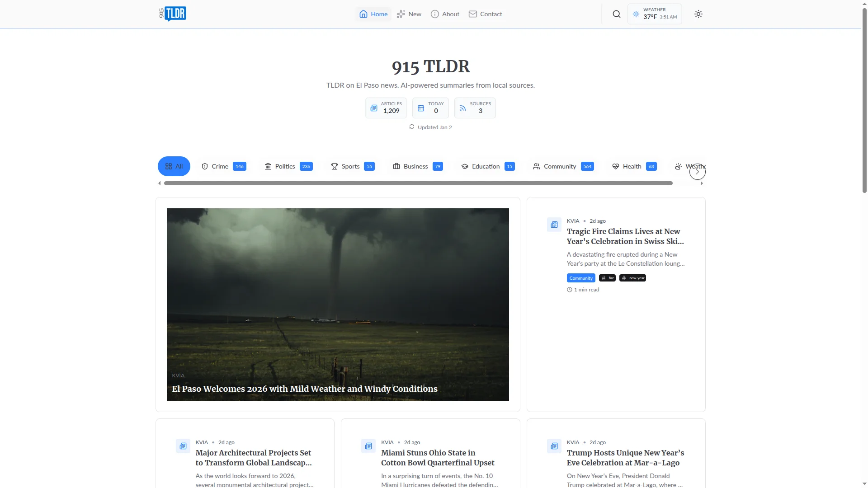Viewport: 868px width, 488px height.
Task: Open the weather widget showing 37°F
Action: (654, 14)
